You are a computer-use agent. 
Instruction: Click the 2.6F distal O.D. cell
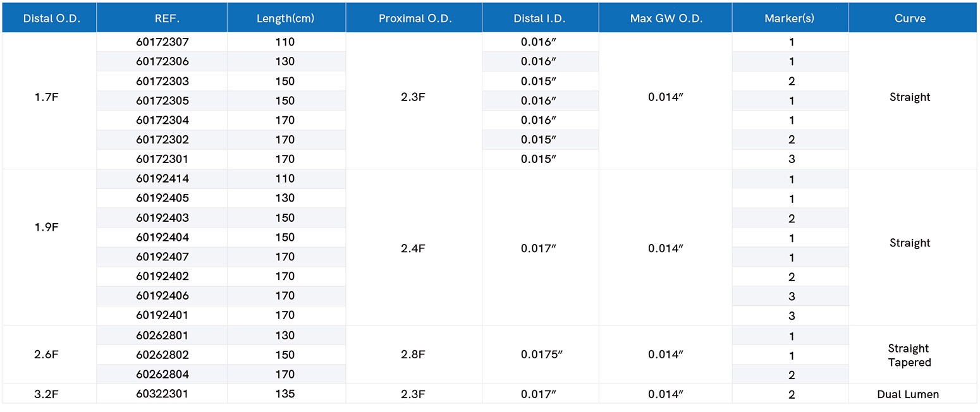[49, 354]
